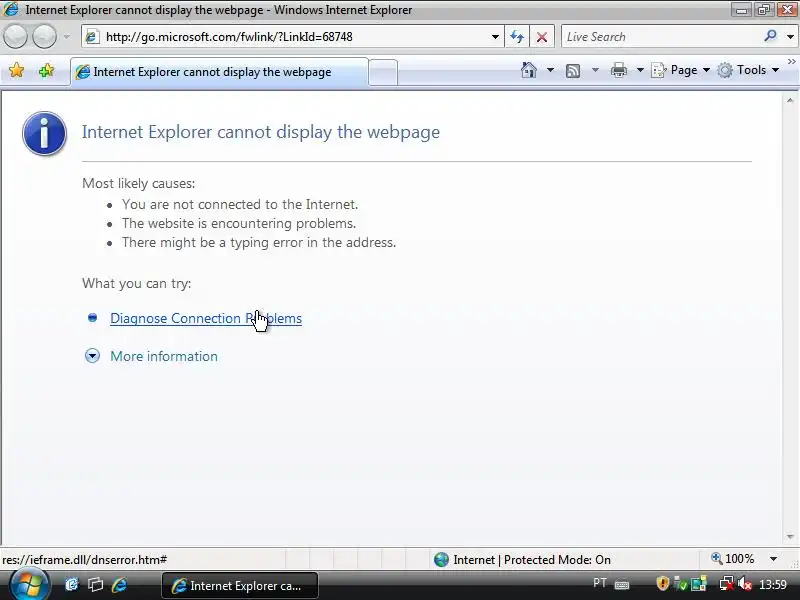Image resolution: width=800 pixels, height=600 pixels.
Task: Click the 'What you can try:' text
Action: (x=136, y=283)
